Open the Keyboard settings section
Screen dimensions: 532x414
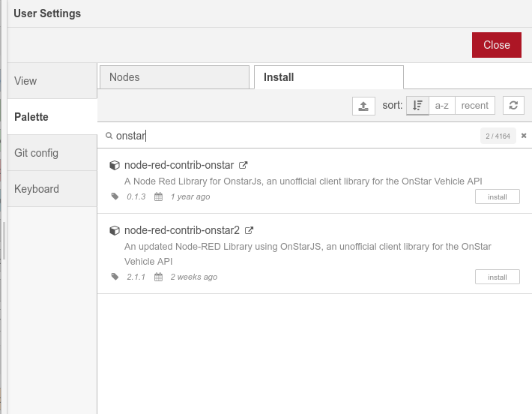(52, 189)
